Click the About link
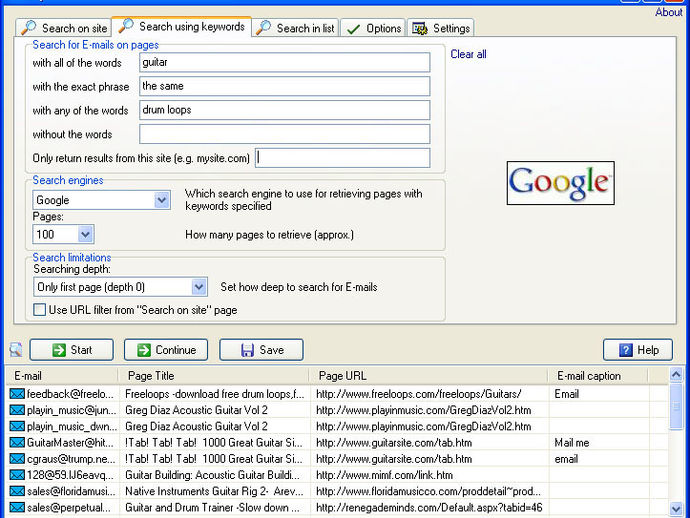Image resolution: width=690 pixels, height=518 pixels. (x=668, y=12)
